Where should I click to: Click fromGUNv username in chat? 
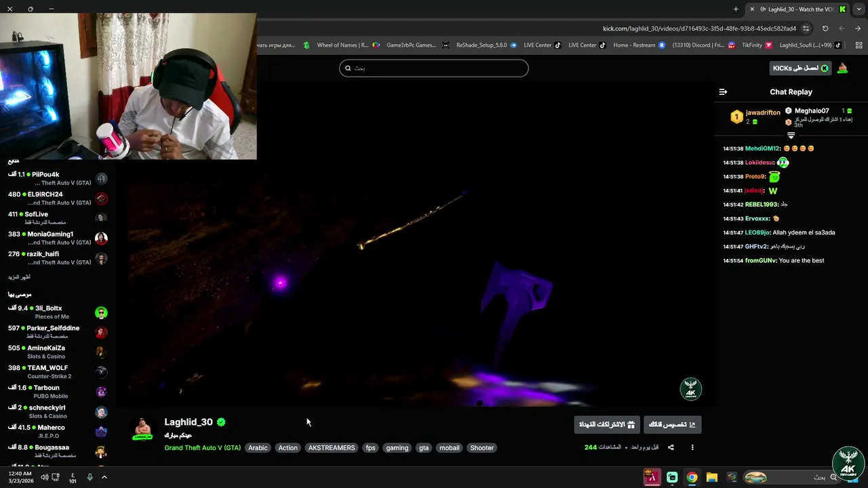pyautogui.click(x=760, y=260)
